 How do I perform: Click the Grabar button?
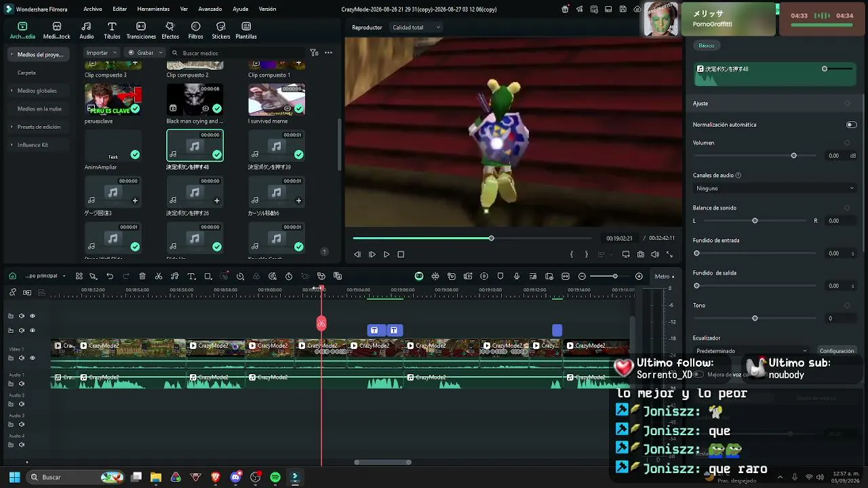[145, 53]
